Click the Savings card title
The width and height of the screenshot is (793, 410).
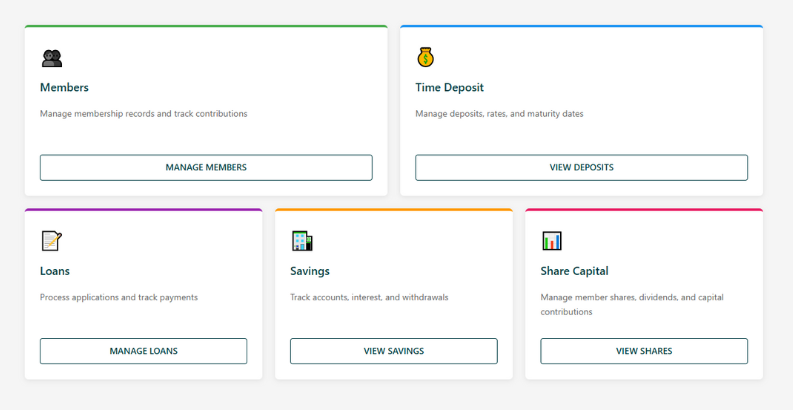pyautogui.click(x=310, y=271)
